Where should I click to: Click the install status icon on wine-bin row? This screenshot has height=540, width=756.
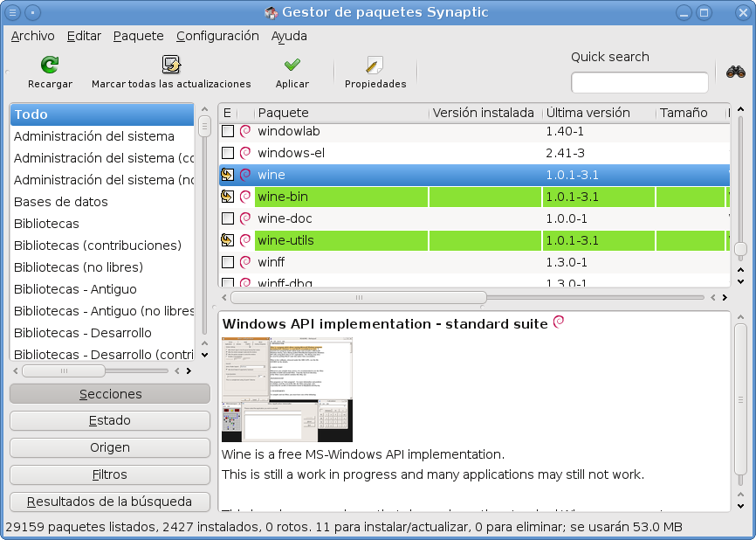click(x=228, y=197)
